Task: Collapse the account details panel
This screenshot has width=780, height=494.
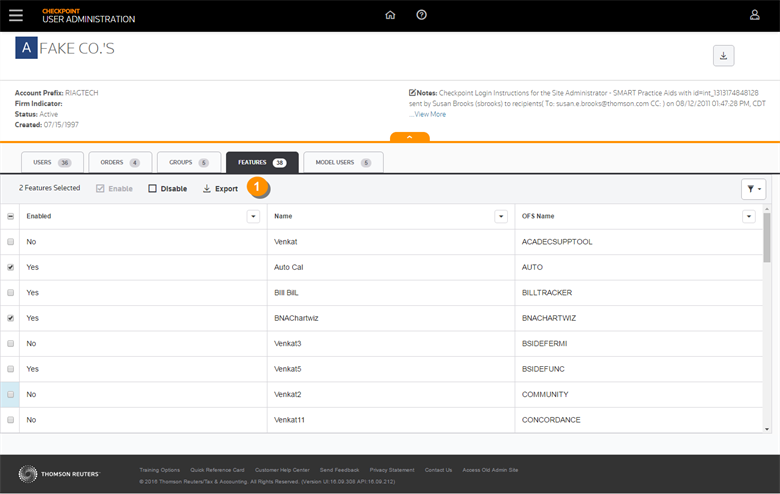Action: (410, 137)
